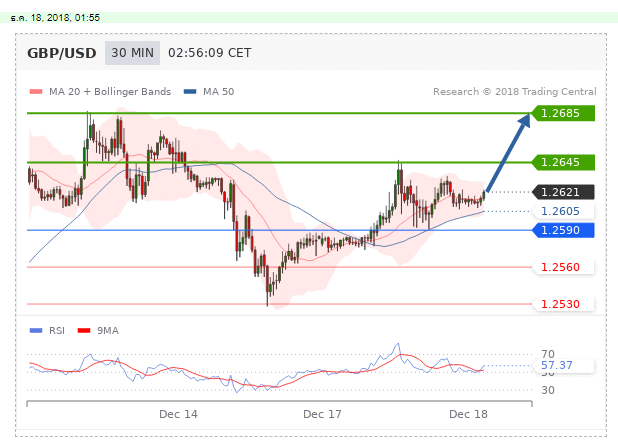This screenshot has height=446, width=618.
Task: Click the MA 20 + Bollinger Bands swatch
Action: pos(36,92)
